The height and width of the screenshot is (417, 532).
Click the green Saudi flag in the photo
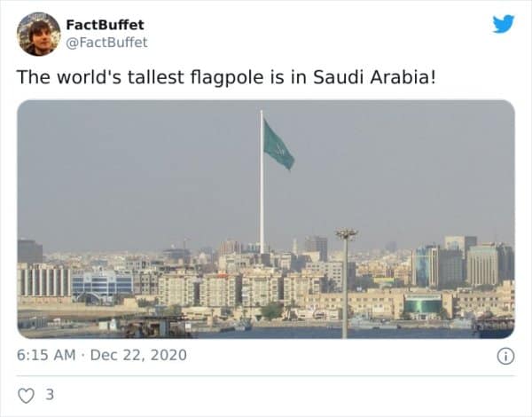coord(278,145)
